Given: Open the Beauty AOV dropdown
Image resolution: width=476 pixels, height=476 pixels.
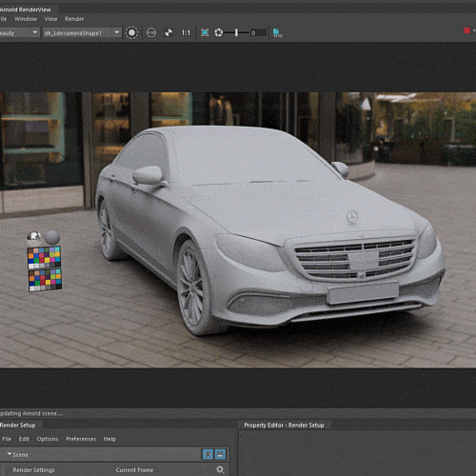Looking at the screenshot, I should pyautogui.click(x=19, y=33).
